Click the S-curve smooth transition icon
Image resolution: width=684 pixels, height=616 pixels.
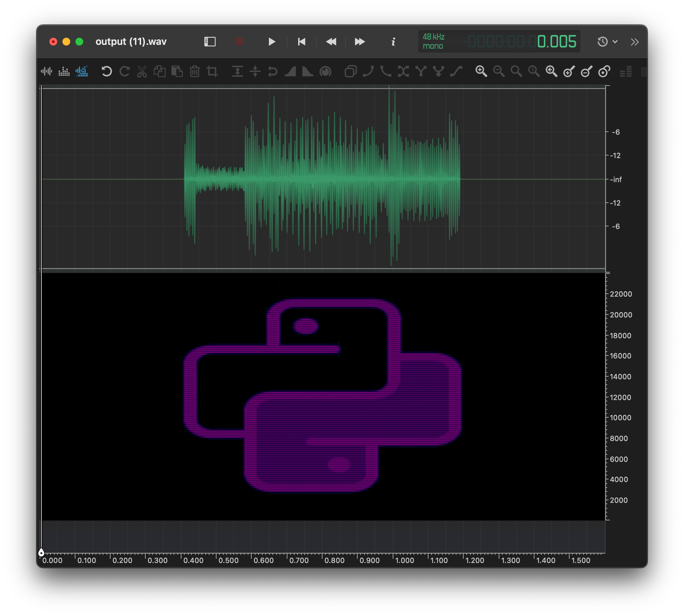(x=456, y=72)
